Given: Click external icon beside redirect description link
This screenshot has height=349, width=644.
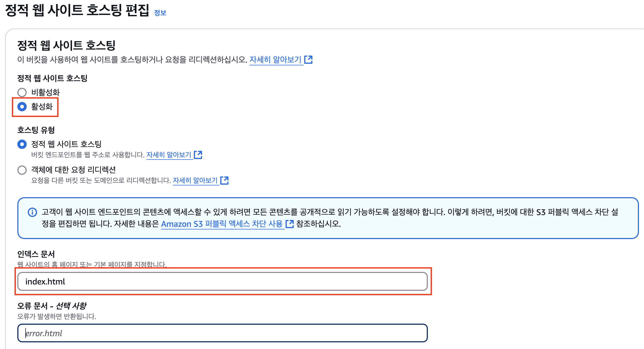Looking at the screenshot, I should point(224,180).
